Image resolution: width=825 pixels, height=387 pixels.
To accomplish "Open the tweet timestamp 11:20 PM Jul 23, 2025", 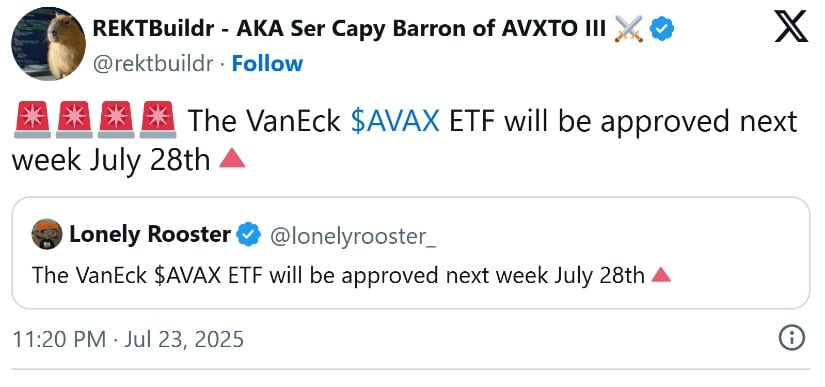I will point(128,339).
